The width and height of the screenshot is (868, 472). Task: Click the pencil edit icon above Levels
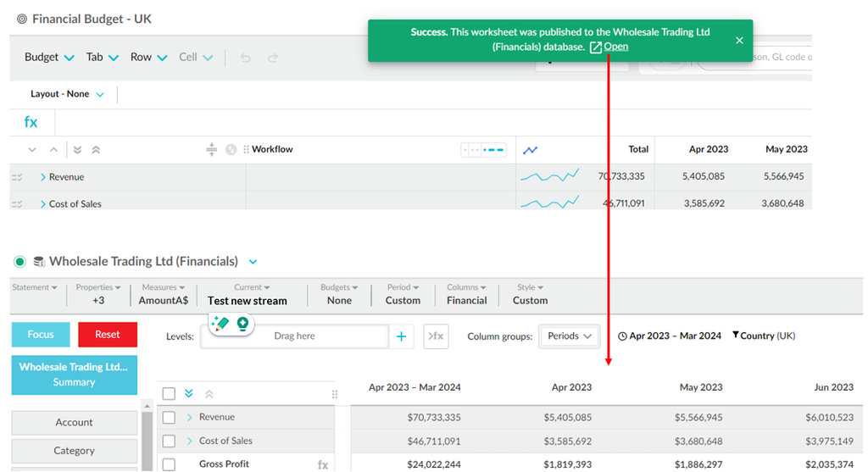coord(221,323)
